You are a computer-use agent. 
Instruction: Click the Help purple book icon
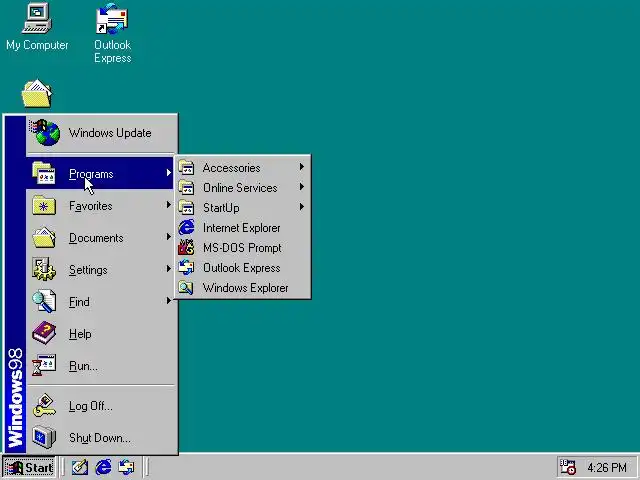coord(44,333)
